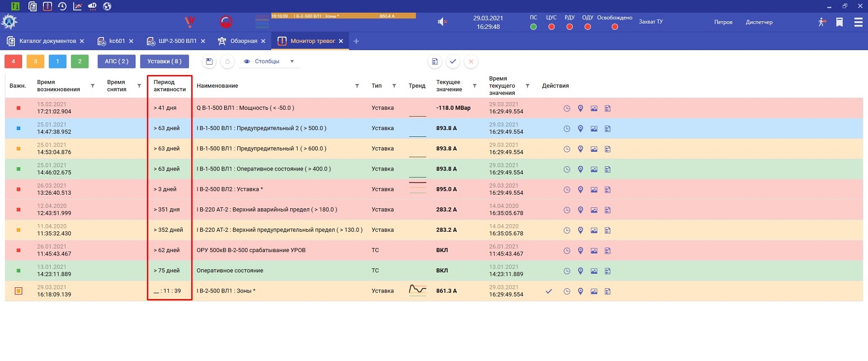Switch to the Каталог документов tab
This screenshot has width=868, height=361.
(x=47, y=41)
